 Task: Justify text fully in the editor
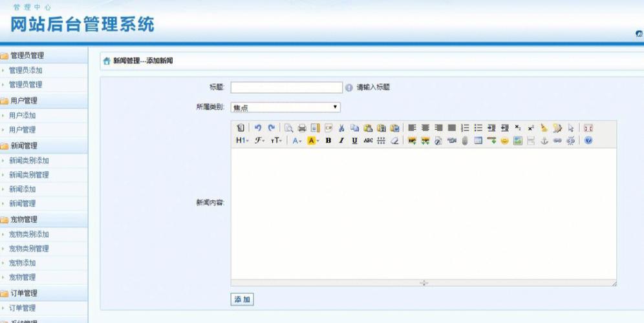coord(452,128)
